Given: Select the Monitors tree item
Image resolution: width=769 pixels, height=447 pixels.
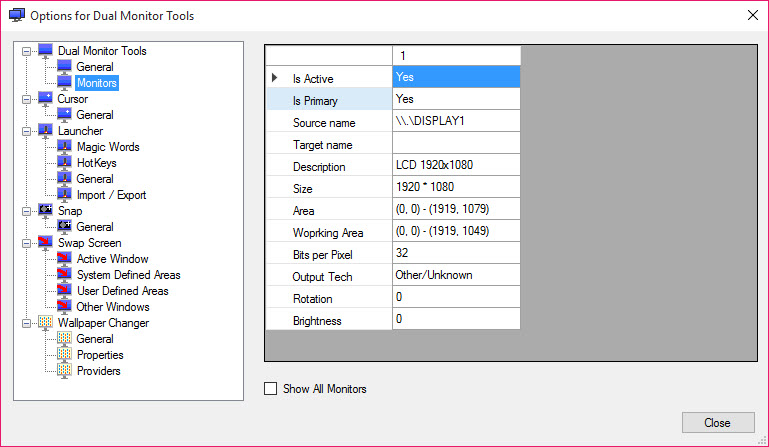Looking at the screenshot, I should click(97, 83).
